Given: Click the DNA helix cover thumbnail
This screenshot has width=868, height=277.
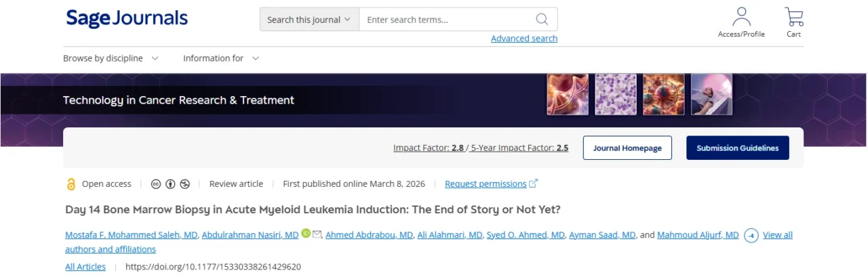Looking at the screenshot, I should (x=568, y=94).
